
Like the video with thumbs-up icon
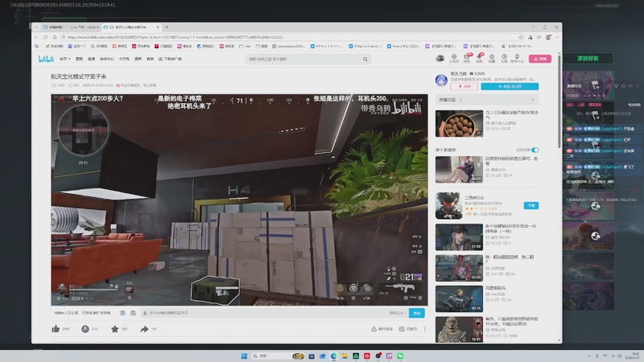pos(56,329)
